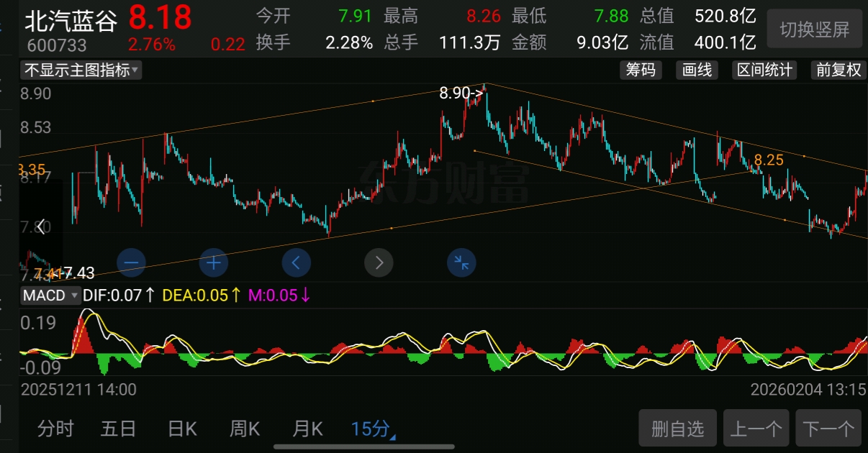The width and height of the screenshot is (868, 453).
Task: Tap the collapse arrows icon
Action: [461, 262]
